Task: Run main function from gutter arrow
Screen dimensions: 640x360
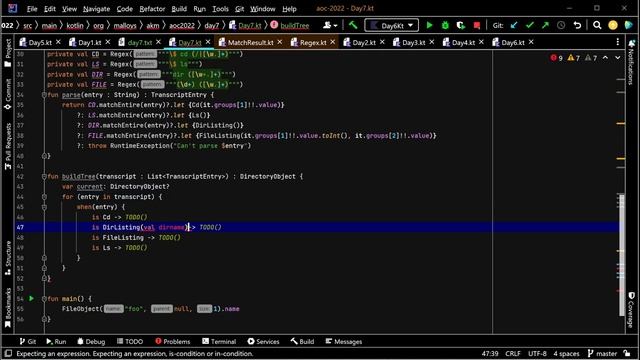Action: pyautogui.click(x=31, y=299)
